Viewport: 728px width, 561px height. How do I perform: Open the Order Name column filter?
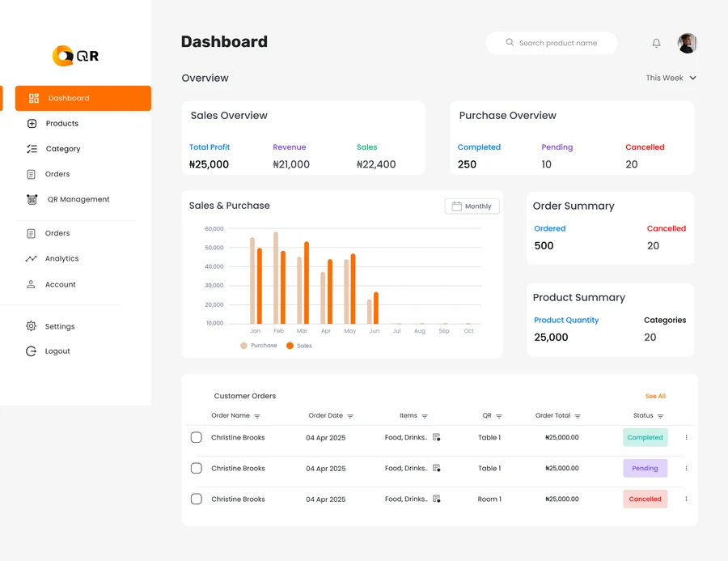pos(257,416)
